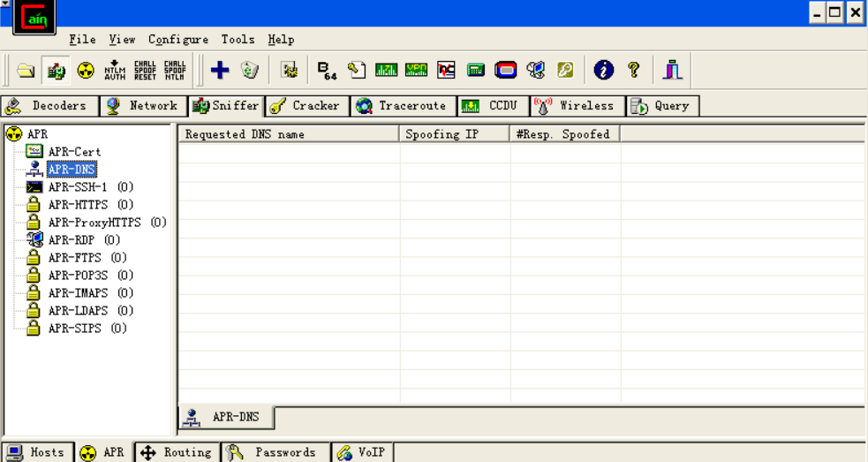Screen dimensions: 868x462
Task: Click the Open folder toolbar icon
Action: [26, 71]
